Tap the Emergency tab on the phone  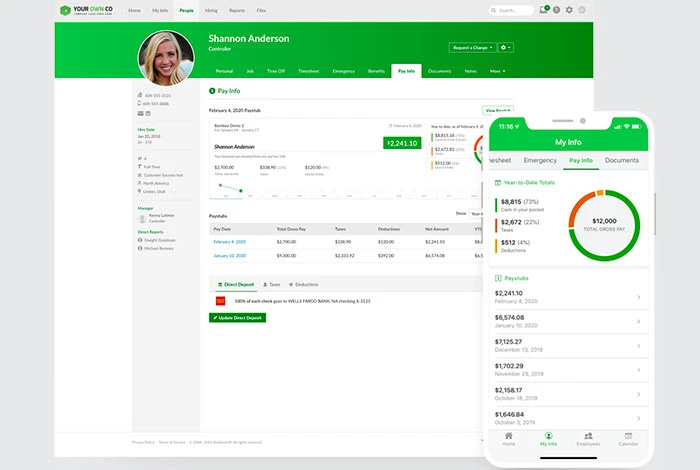540,160
